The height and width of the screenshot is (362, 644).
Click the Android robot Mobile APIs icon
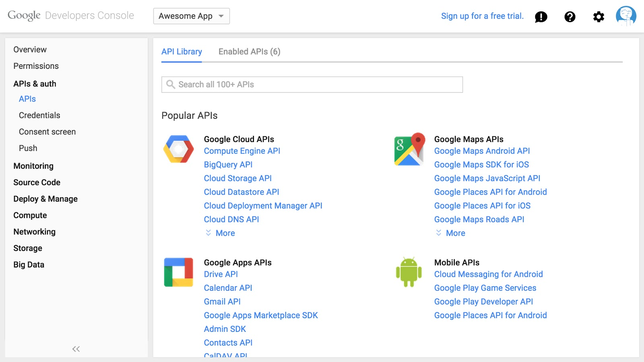(409, 272)
